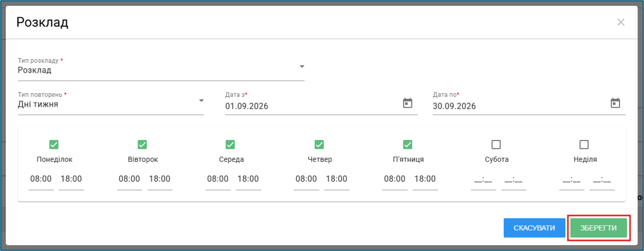Set П'ятниця start time 08:00
The width and height of the screenshot is (644, 251).
point(395,179)
